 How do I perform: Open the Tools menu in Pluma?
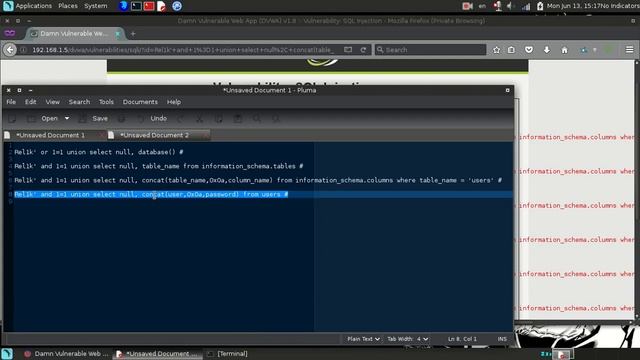[x=106, y=102]
